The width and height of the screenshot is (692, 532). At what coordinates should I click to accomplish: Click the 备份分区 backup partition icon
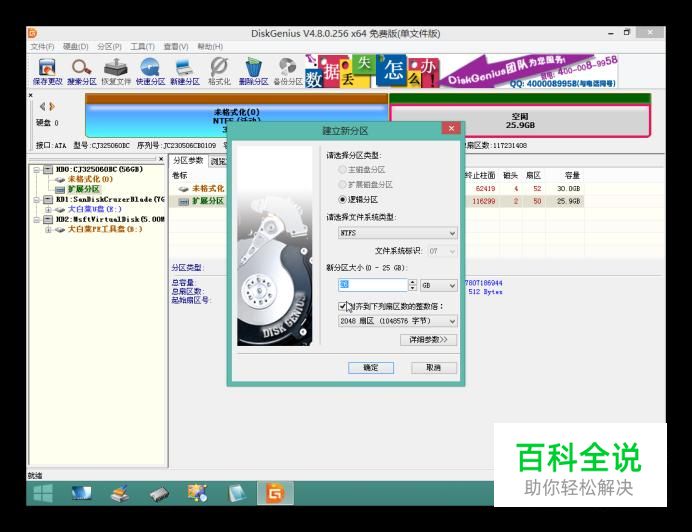(288, 72)
